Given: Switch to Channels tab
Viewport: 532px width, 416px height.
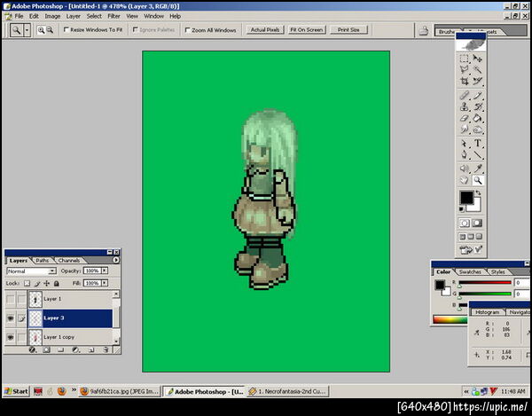Looking at the screenshot, I should pos(69,260).
